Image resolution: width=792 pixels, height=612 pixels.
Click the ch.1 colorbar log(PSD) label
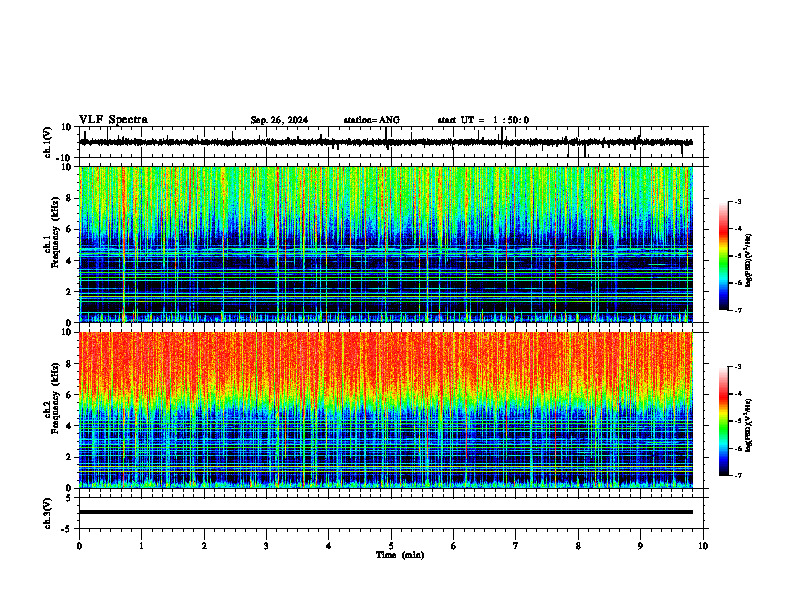click(x=749, y=260)
